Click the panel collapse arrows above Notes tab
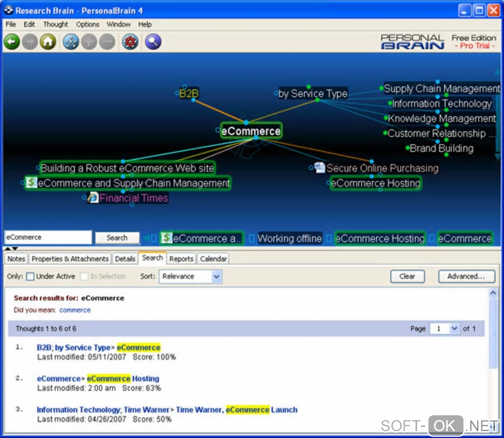Screen dimensions: 504x438 [x=11, y=248]
